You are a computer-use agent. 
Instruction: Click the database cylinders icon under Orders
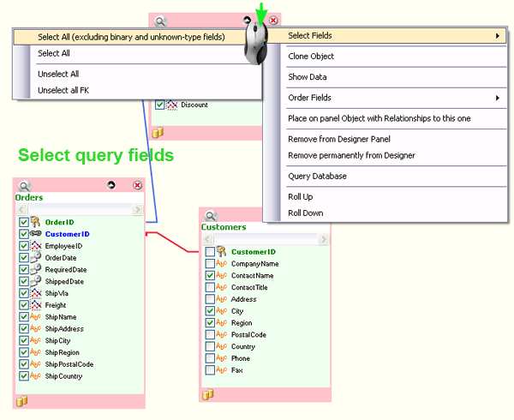click(22, 401)
